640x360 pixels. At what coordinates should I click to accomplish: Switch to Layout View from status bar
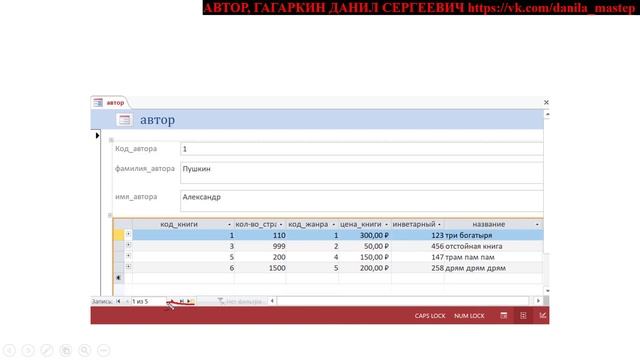click(523, 316)
